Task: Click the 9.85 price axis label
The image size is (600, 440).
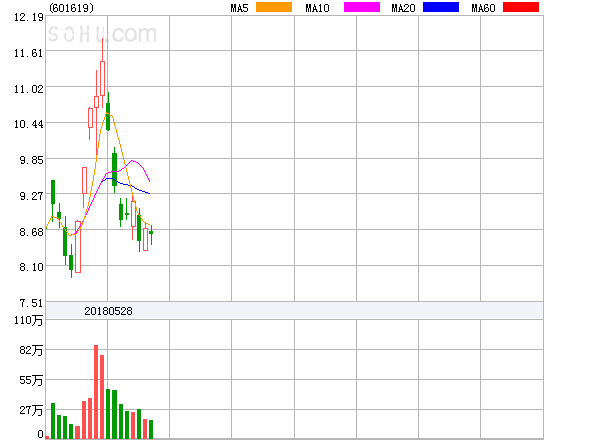Action: (x=31, y=160)
